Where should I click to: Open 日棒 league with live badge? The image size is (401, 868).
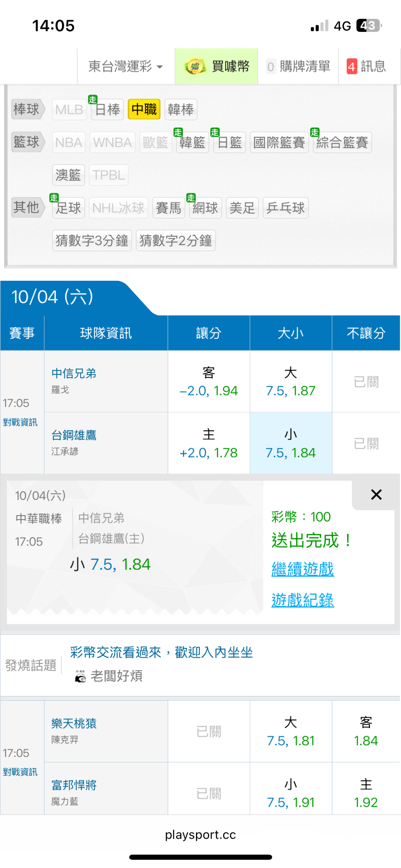pos(107,110)
